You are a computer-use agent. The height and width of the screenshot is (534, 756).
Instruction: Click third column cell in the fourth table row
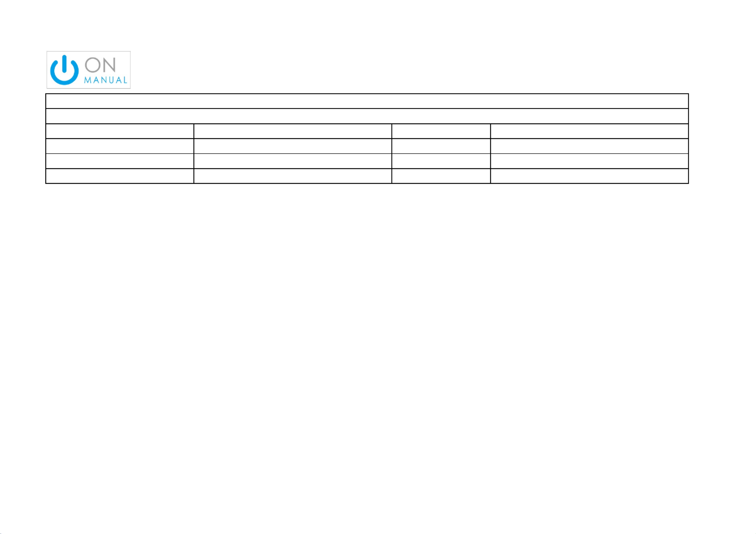(441, 146)
